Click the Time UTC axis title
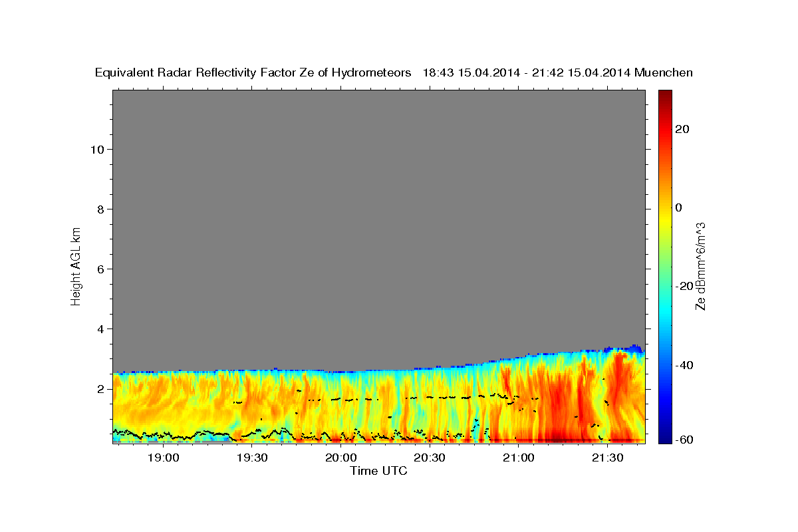The image size is (798, 532). tap(378, 471)
